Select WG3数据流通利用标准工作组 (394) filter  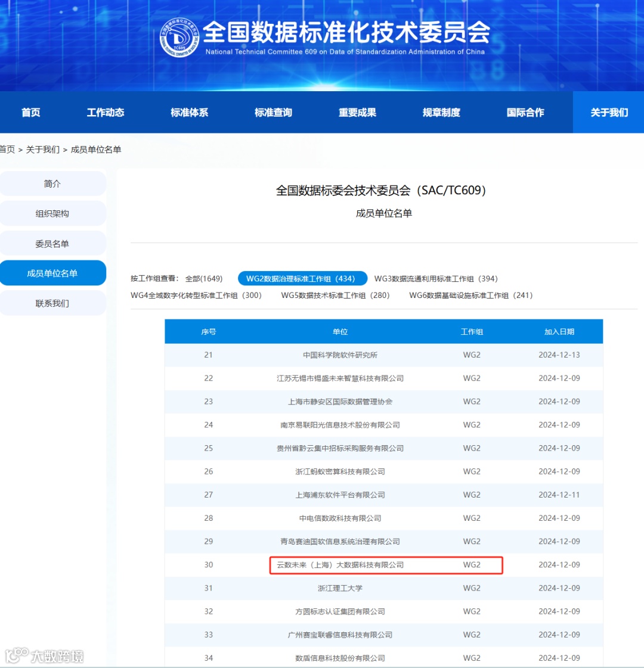pyautogui.click(x=436, y=279)
